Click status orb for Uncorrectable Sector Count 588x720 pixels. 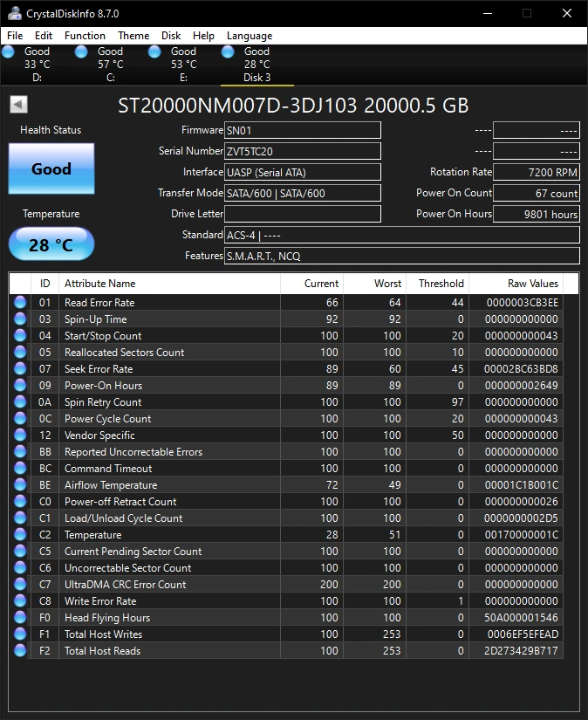[x=20, y=567]
